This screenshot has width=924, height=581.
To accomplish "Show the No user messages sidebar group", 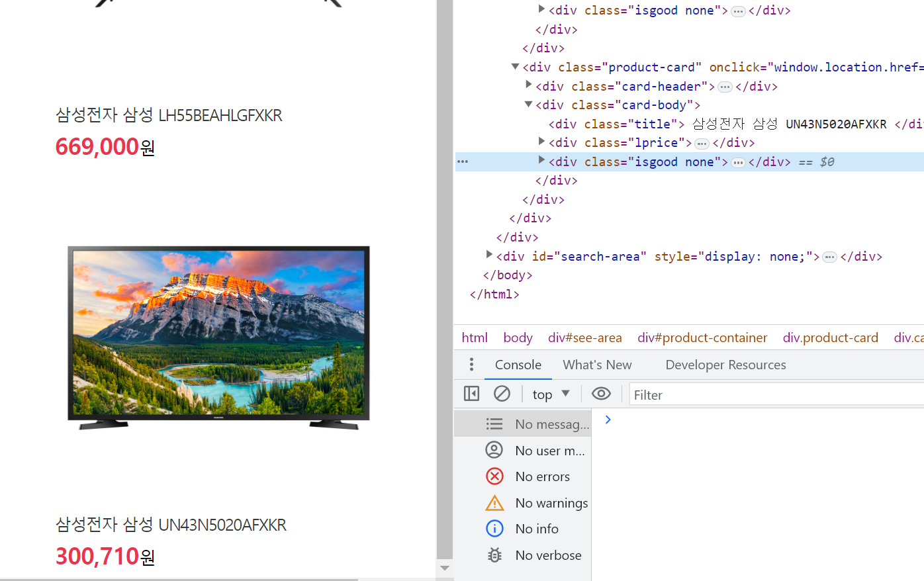I will click(523, 451).
